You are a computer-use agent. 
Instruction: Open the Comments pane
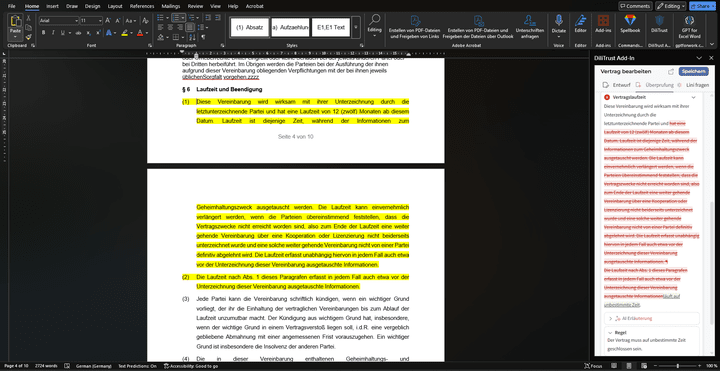point(636,6)
